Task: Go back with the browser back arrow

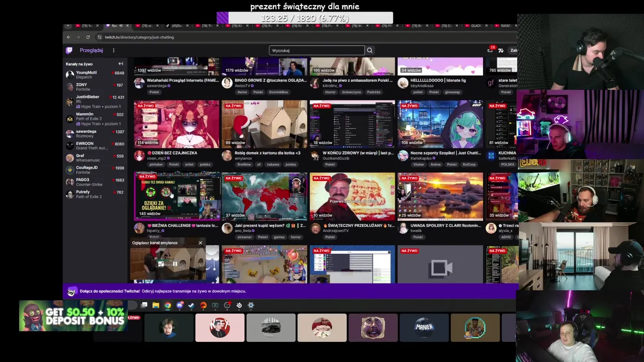Action: 68,37
